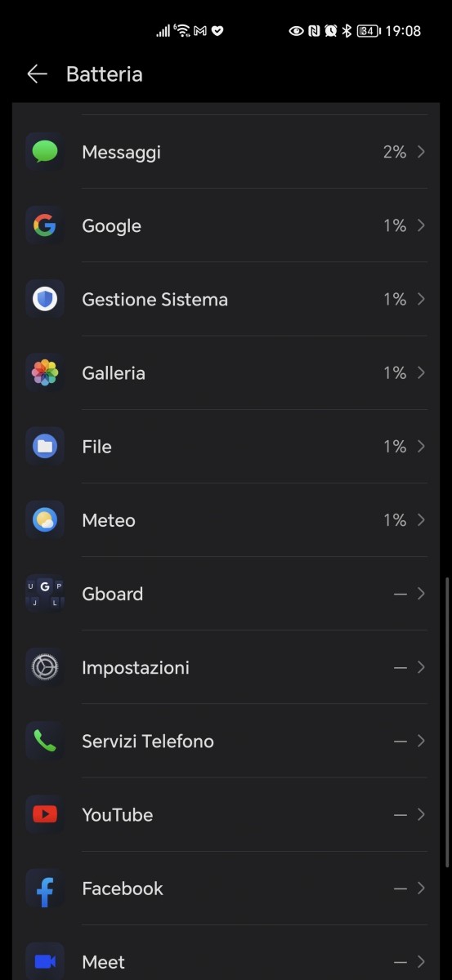The height and width of the screenshot is (980, 452).
Task: Select the Gestione Sistema shield icon
Action: click(x=45, y=299)
